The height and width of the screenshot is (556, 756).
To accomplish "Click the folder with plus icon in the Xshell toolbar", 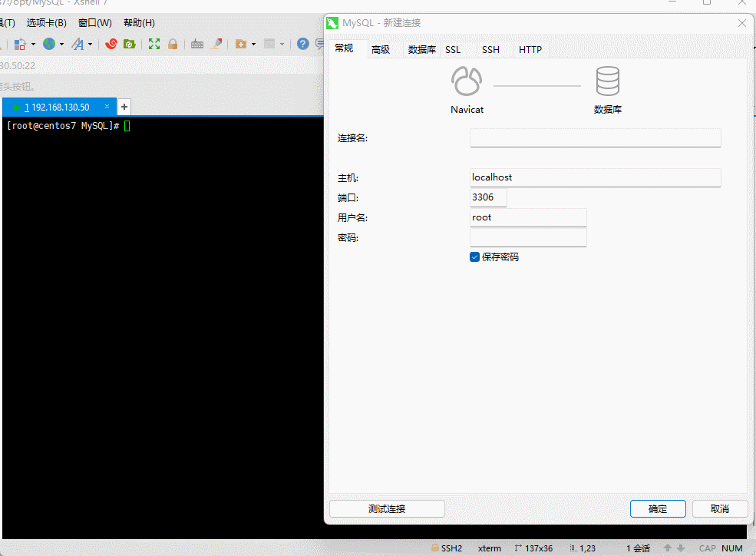I will tap(241, 45).
